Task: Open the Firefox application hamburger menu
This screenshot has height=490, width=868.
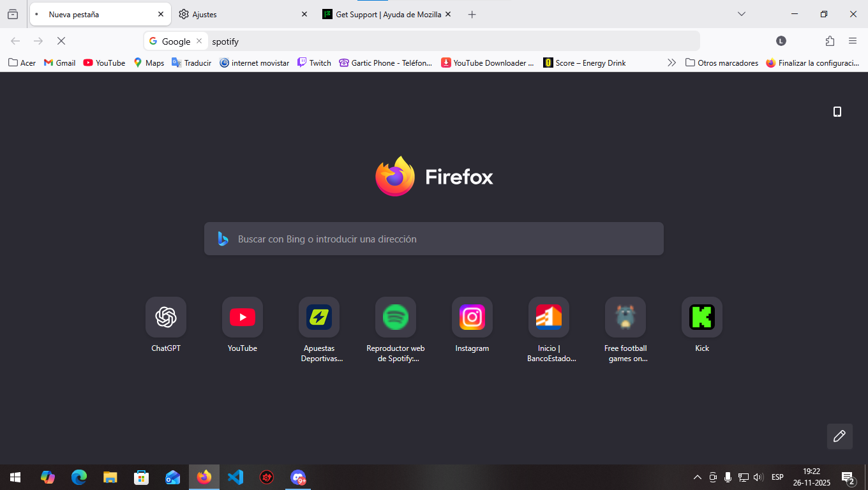Action: (x=853, y=41)
